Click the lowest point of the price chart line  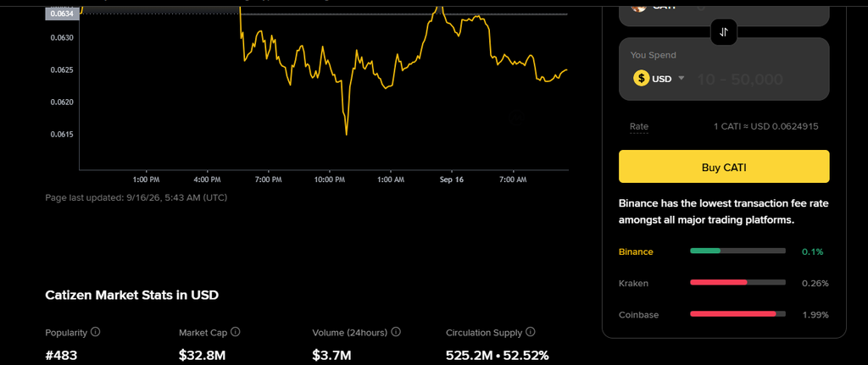tap(347, 135)
